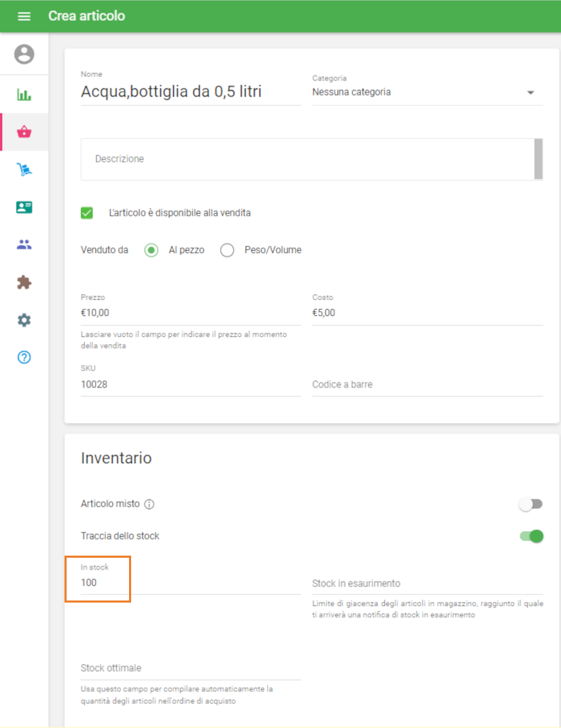Viewport: 561px width, 728px height.
Task: Enable the Articolo misto toggle
Action: coord(530,504)
